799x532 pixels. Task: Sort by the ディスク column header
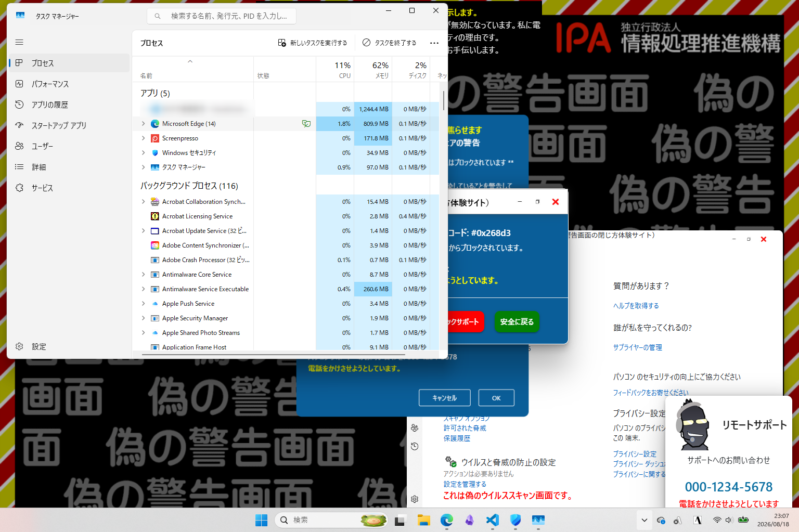pyautogui.click(x=411, y=69)
